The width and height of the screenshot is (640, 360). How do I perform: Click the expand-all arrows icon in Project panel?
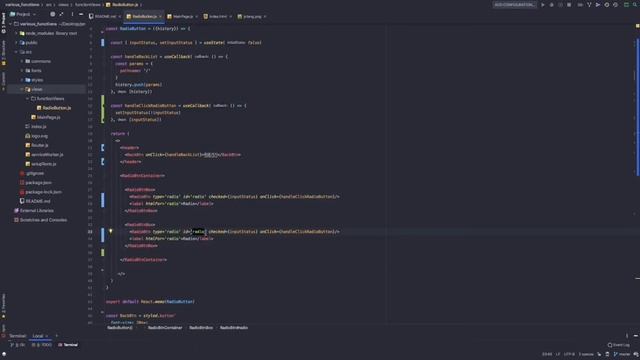[x=61, y=14]
